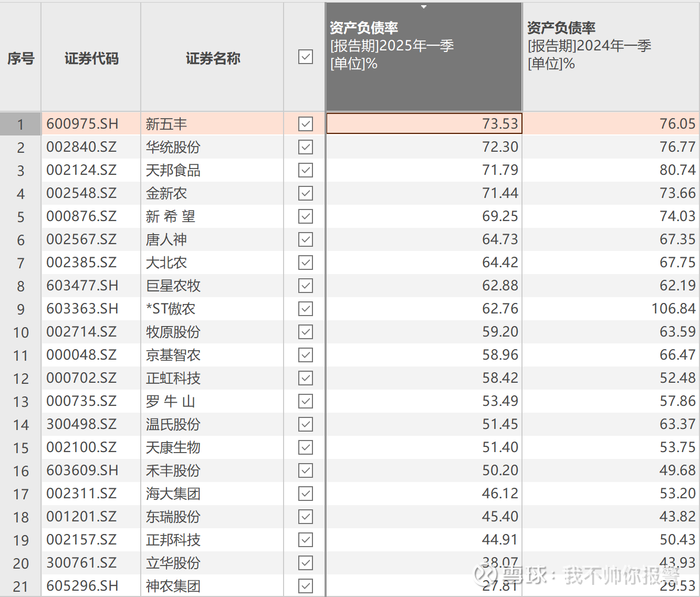Screen dimensions: 700x597
Task: Click the 76.05 value cell
Action: (x=611, y=124)
